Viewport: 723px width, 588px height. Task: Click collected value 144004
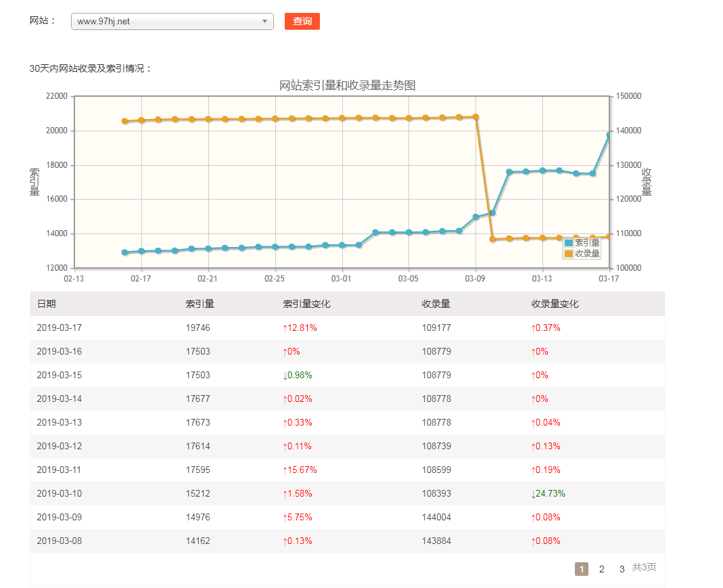pyautogui.click(x=436, y=517)
